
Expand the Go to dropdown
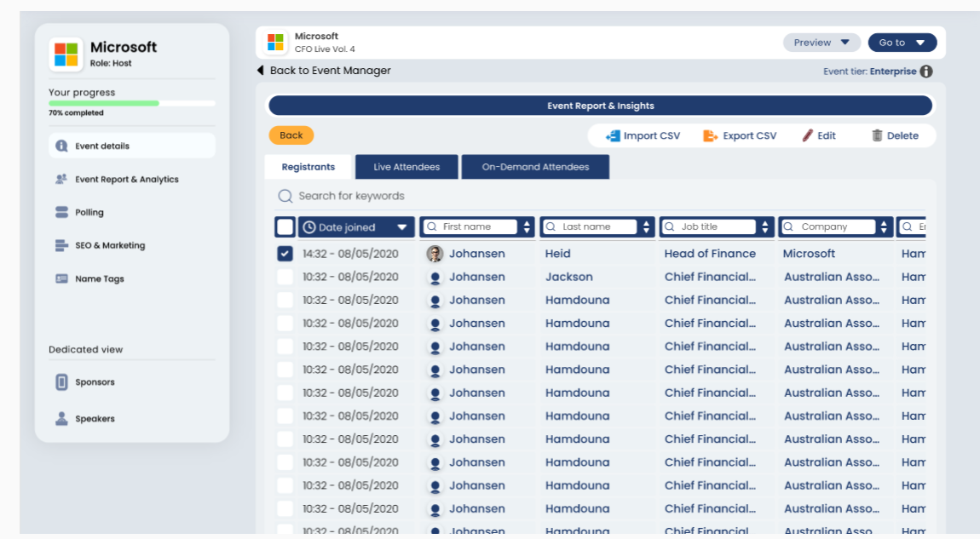click(902, 43)
